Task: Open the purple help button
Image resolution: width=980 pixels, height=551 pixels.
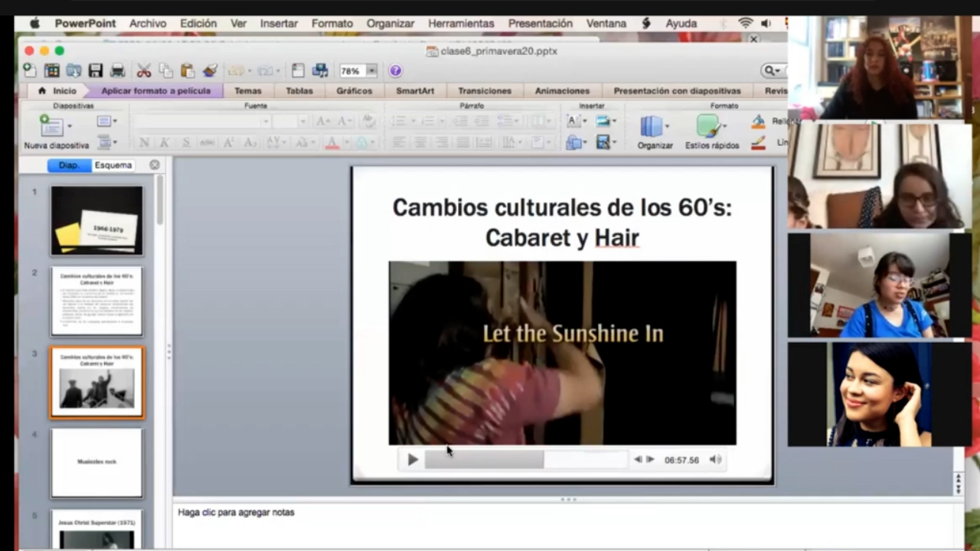Action: pyautogui.click(x=395, y=70)
